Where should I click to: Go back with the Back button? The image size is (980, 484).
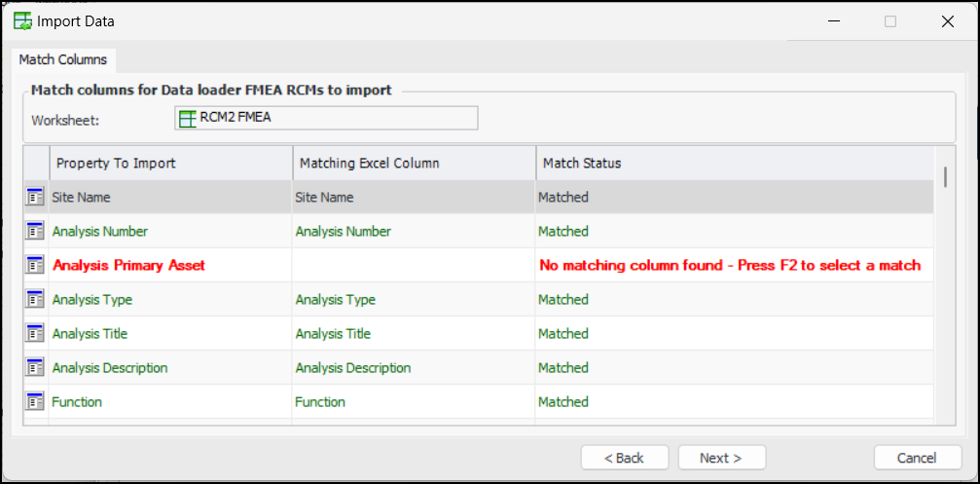pos(624,458)
